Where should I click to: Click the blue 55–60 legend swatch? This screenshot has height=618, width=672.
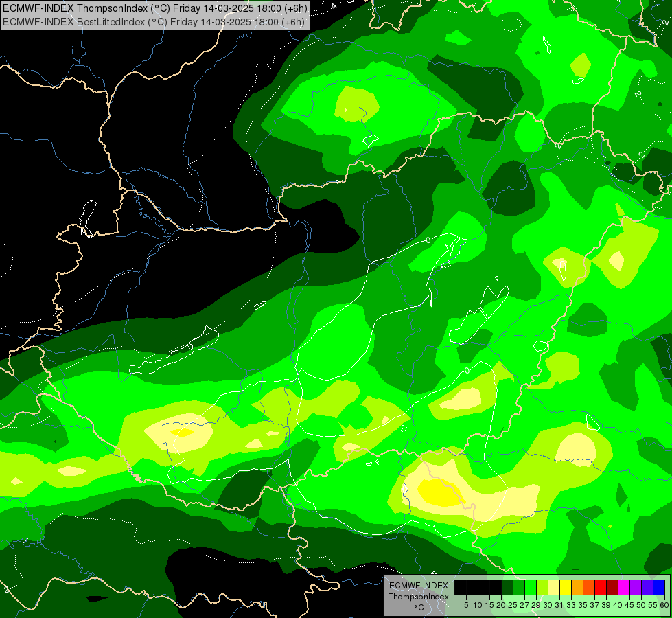659,587
